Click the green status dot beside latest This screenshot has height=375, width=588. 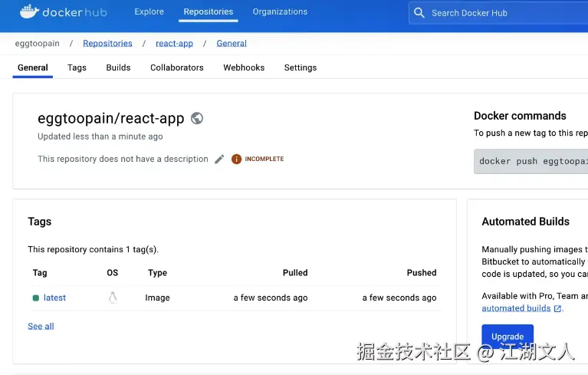[36, 298]
